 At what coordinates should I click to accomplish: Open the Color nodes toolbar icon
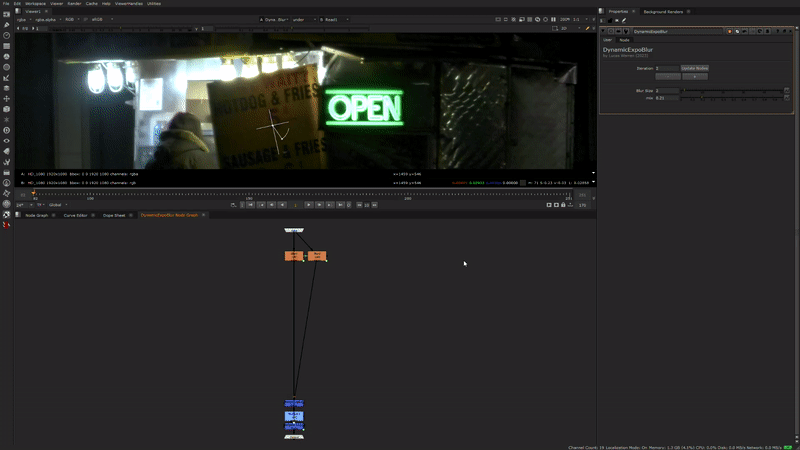(x=6, y=57)
